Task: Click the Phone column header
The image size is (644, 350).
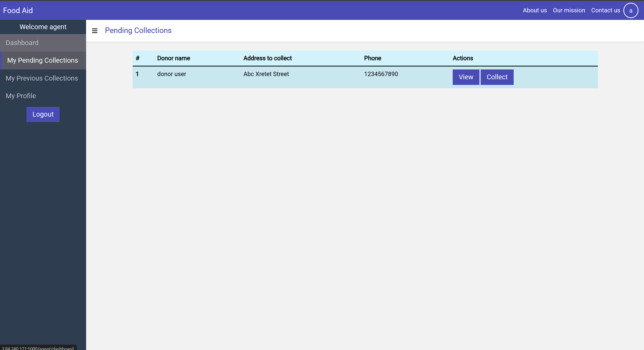Action: (x=372, y=58)
